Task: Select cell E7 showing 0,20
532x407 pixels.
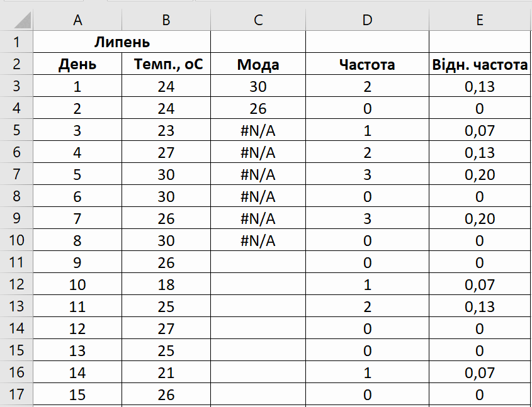Action: [480, 174]
